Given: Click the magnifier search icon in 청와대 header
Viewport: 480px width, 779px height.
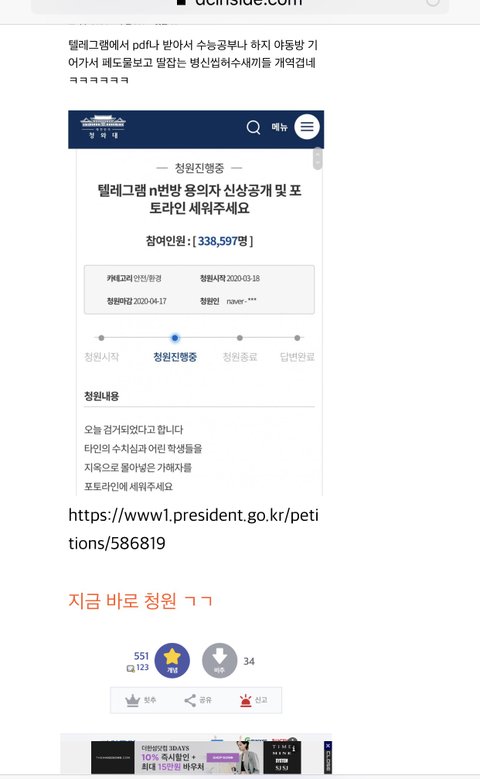Looking at the screenshot, I should click(253, 127).
